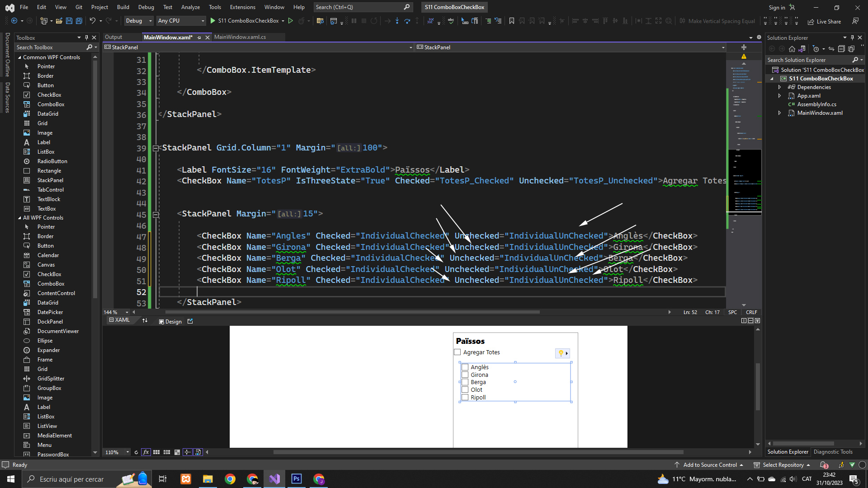Toggle snap grid in designer bar

pyautogui.click(x=167, y=452)
